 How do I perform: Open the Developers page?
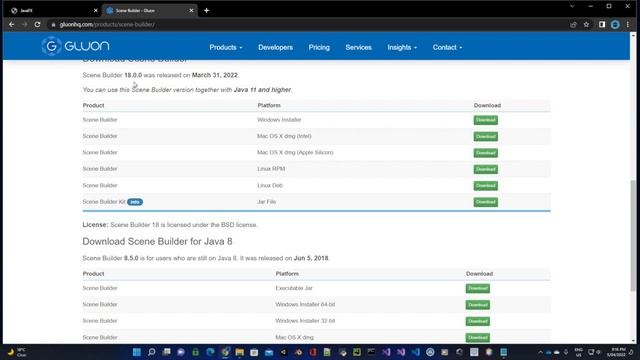(275, 47)
